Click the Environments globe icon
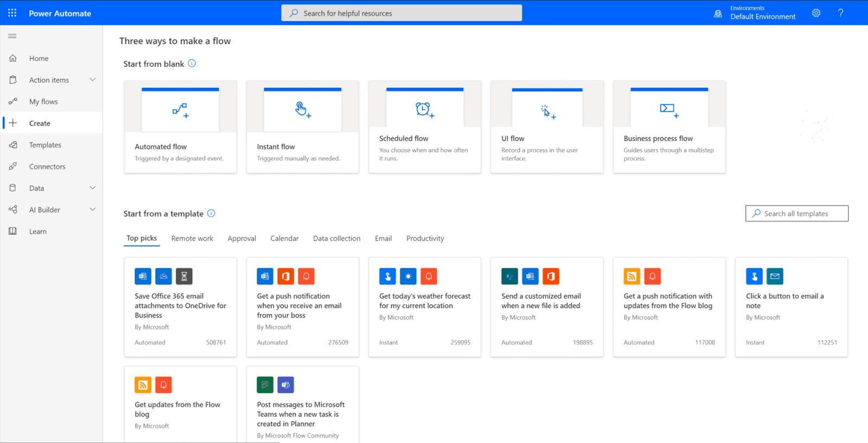 (718, 14)
